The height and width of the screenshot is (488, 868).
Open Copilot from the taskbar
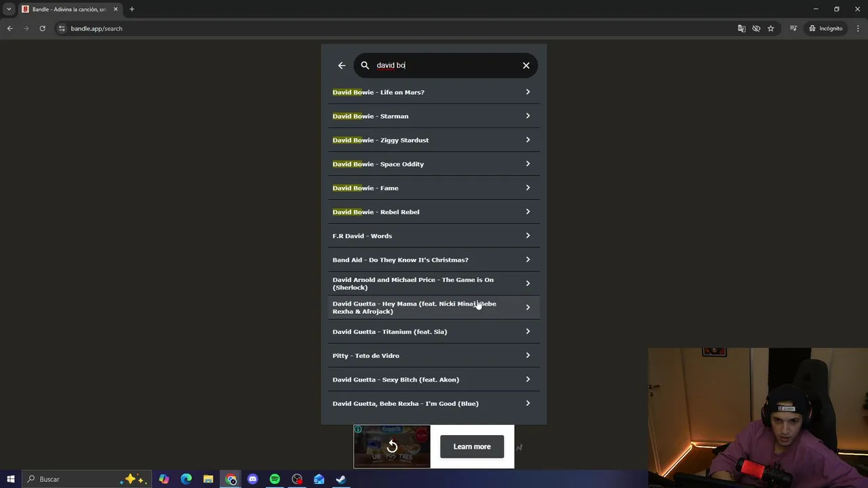pos(163,479)
